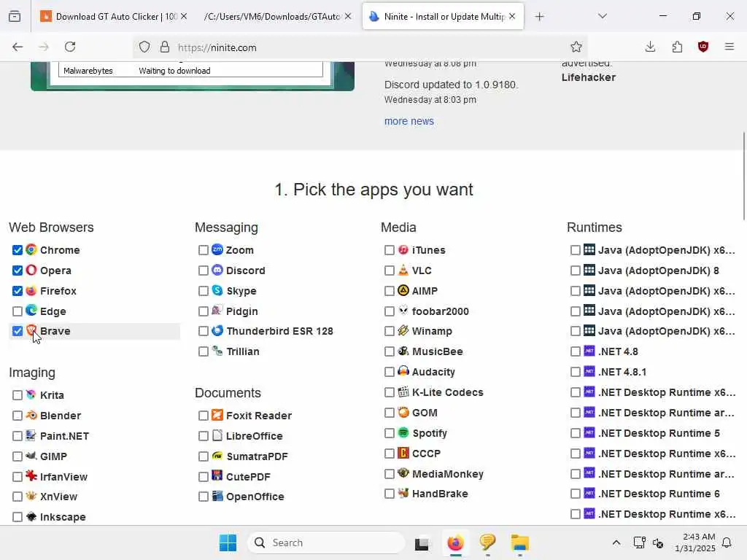Click the iTunes icon
Image resolution: width=747 pixels, height=560 pixels.
tap(403, 249)
